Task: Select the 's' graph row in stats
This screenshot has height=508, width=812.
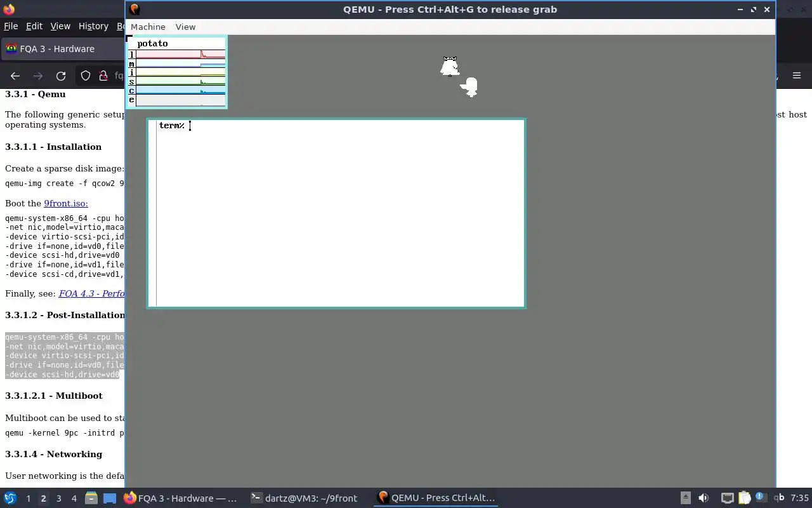Action: pyautogui.click(x=177, y=81)
